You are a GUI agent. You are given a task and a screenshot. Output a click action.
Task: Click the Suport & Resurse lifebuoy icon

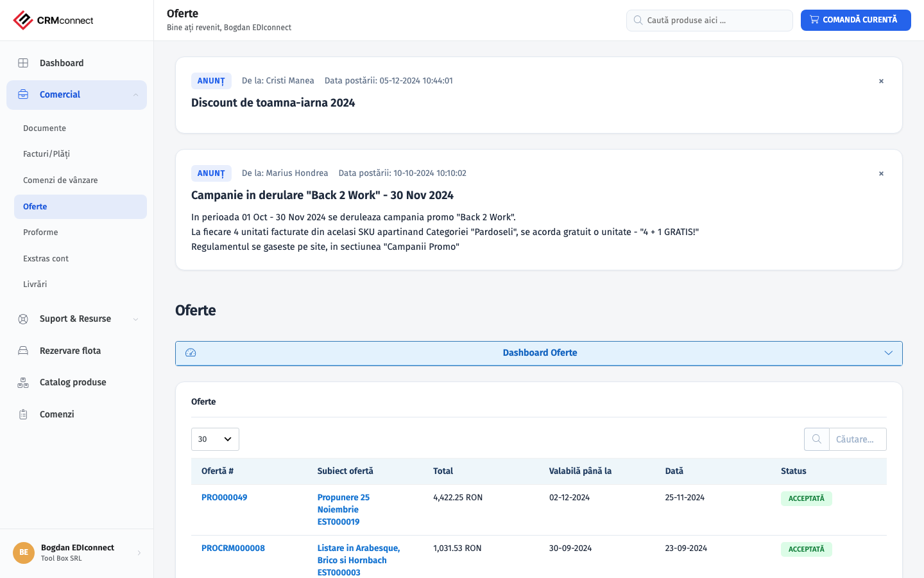pyautogui.click(x=23, y=319)
